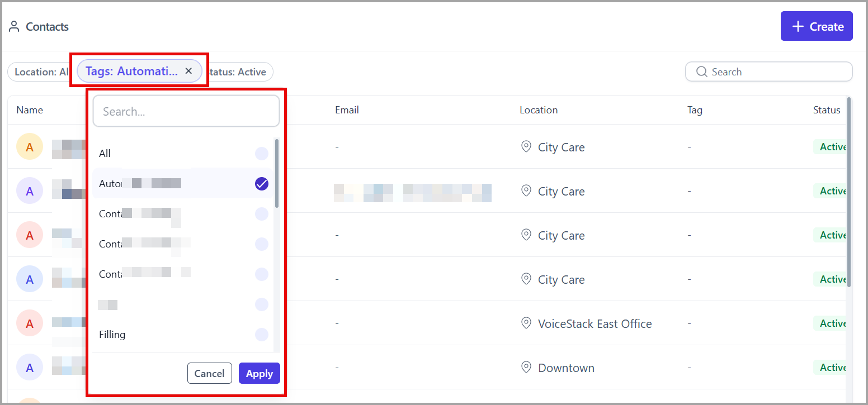This screenshot has width=868, height=405.
Task: Click location pin icon next to VoiceStack East Office
Action: (526, 323)
